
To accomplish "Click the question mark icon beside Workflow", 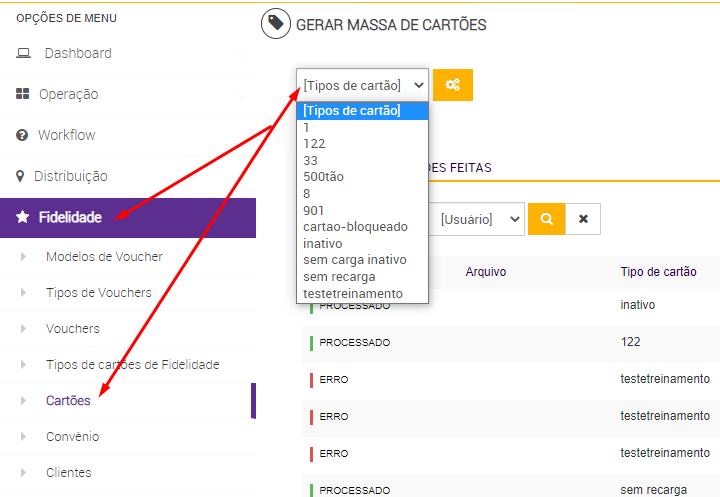I will pyautogui.click(x=22, y=135).
